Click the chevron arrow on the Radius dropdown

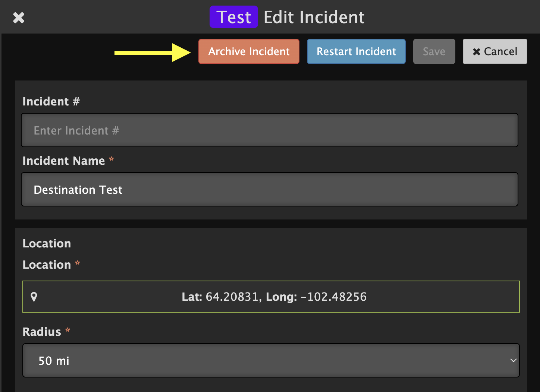(513, 360)
